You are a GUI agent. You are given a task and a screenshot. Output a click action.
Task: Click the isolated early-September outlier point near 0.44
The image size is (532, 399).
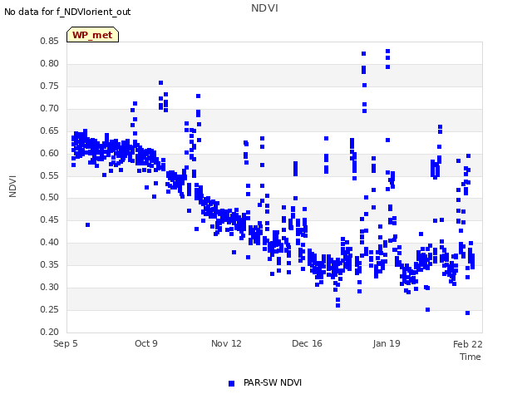[87, 225]
